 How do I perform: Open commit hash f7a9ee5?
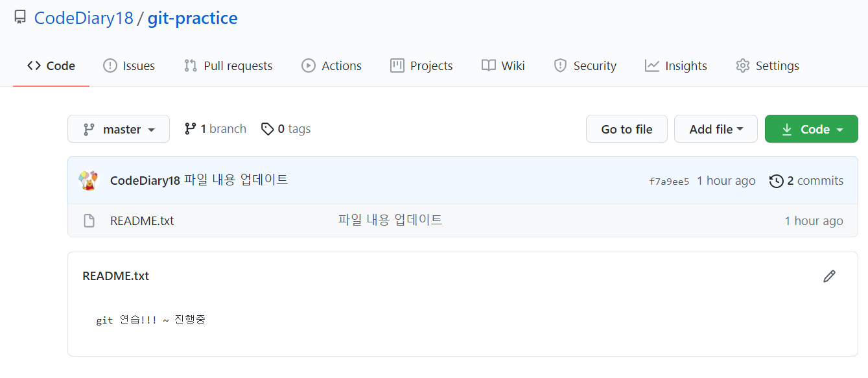click(669, 182)
